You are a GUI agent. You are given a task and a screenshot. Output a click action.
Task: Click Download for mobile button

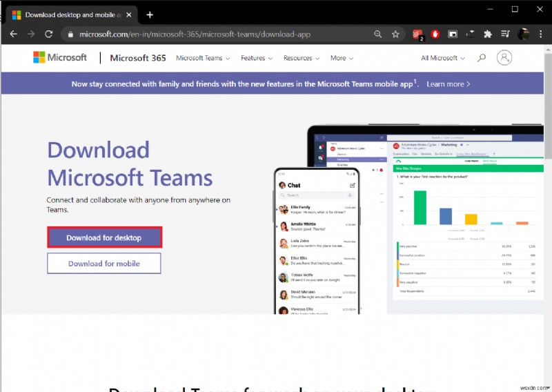coord(104,263)
